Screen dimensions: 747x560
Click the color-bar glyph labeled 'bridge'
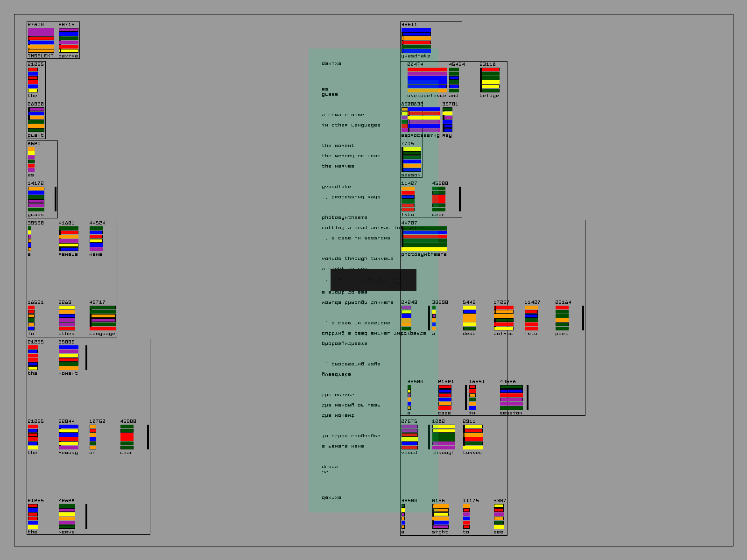(490, 80)
